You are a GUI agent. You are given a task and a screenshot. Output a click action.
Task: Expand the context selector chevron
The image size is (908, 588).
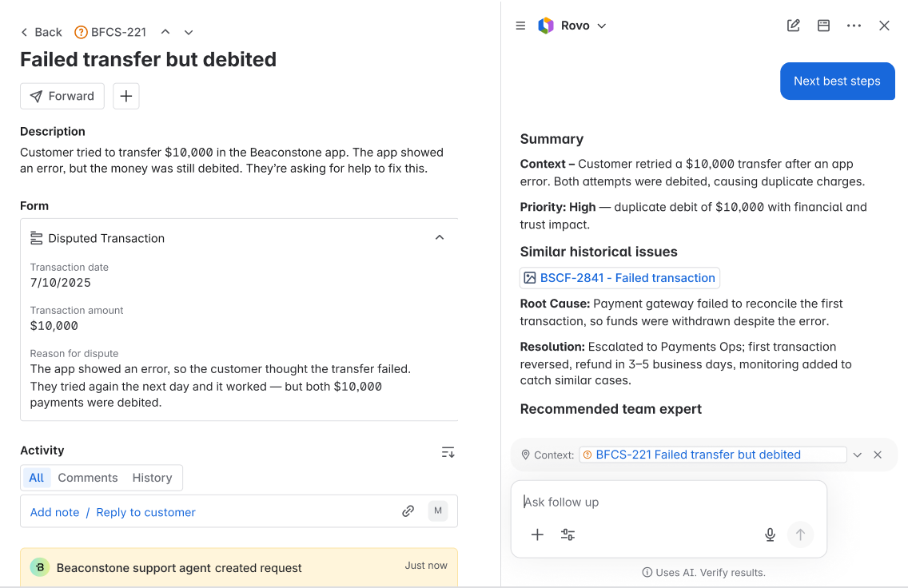857,455
